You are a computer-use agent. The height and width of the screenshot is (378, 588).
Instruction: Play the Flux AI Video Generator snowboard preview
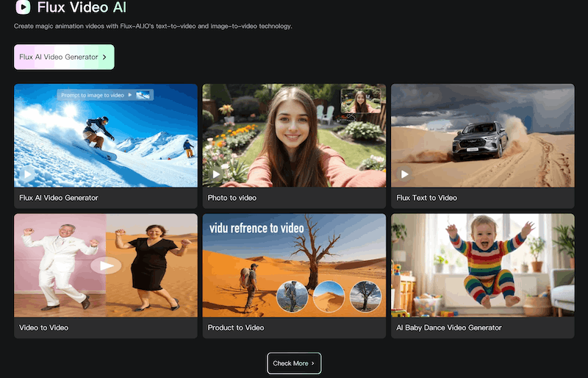27,174
